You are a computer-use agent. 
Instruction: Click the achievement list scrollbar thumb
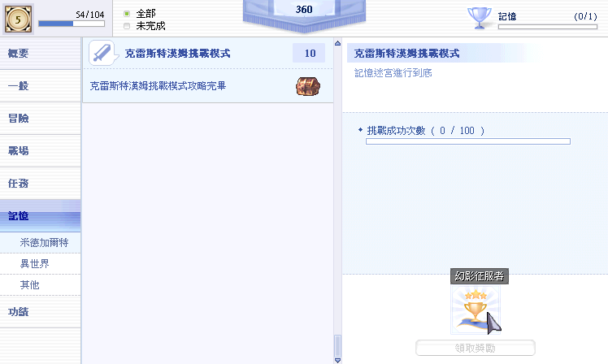pos(338,346)
